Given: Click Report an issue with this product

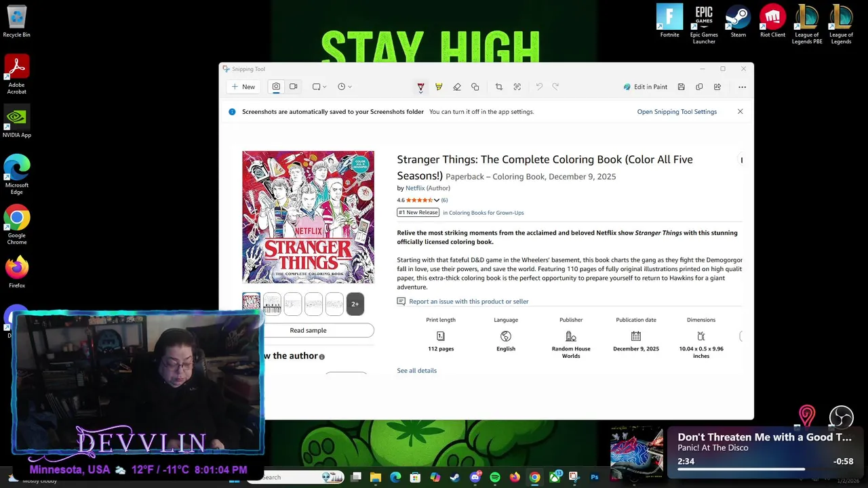Looking at the screenshot, I should click(x=469, y=302).
